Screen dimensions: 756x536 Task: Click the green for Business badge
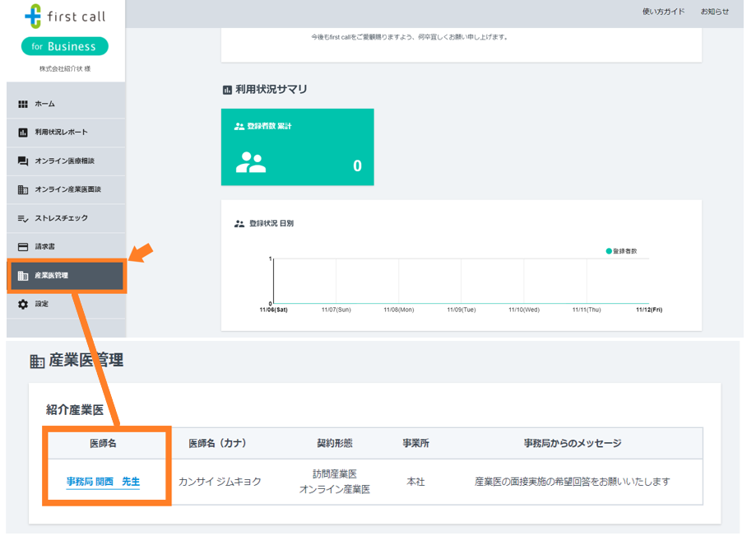pyautogui.click(x=64, y=47)
